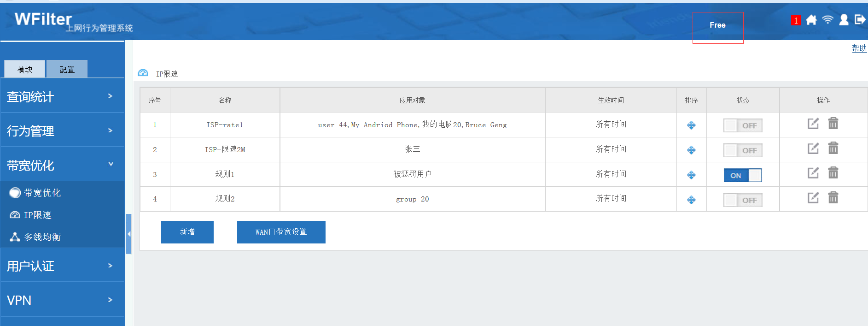Turn off the 规则1 status switch

pyautogui.click(x=742, y=175)
